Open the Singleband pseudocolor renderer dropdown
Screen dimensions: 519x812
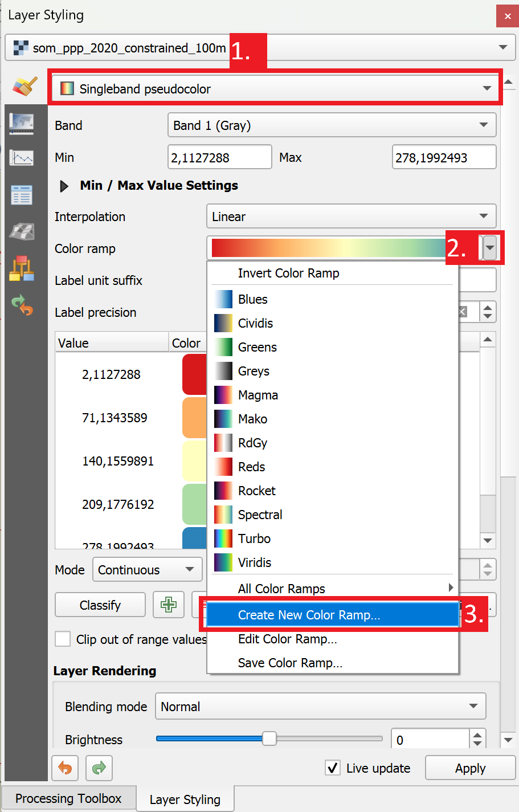point(275,89)
